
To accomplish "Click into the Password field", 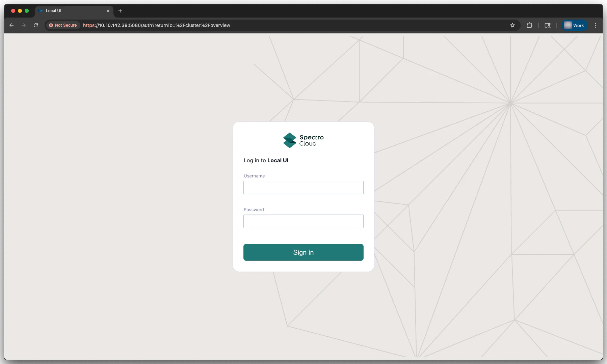I will 303,221.
